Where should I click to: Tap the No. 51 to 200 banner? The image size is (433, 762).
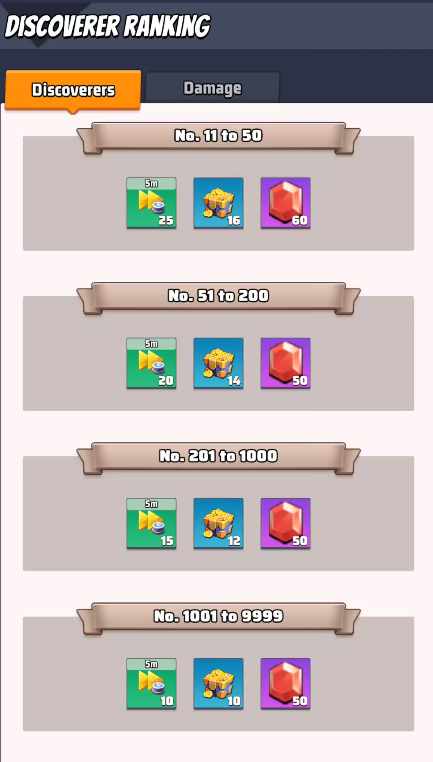[218, 297]
